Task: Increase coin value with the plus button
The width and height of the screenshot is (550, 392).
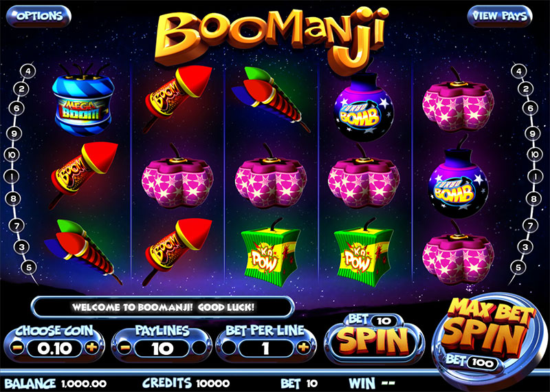Action: coord(91,348)
